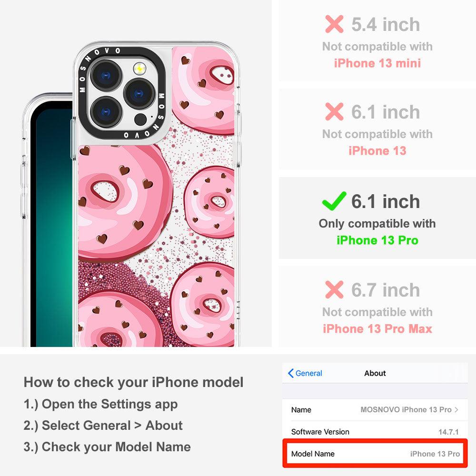Click the About title in the settings header
The width and height of the screenshot is (476, 476).
375,373
